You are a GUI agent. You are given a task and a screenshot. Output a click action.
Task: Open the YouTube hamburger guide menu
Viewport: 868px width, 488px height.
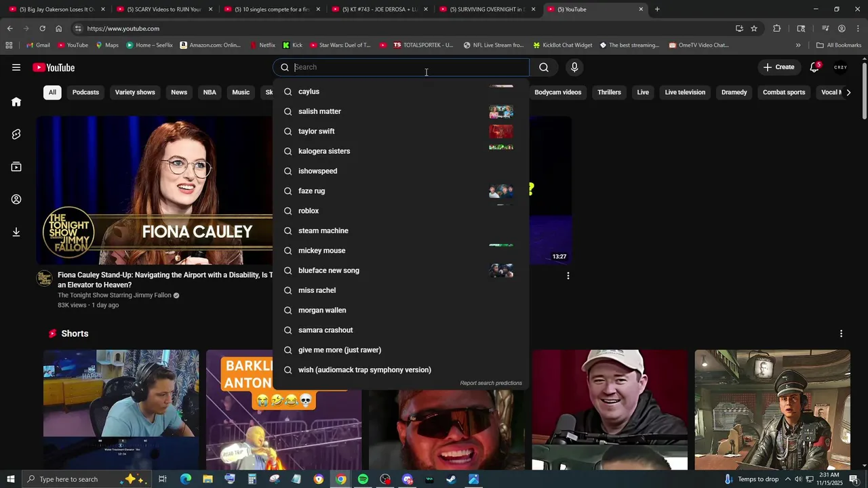[x=16, y=67]
